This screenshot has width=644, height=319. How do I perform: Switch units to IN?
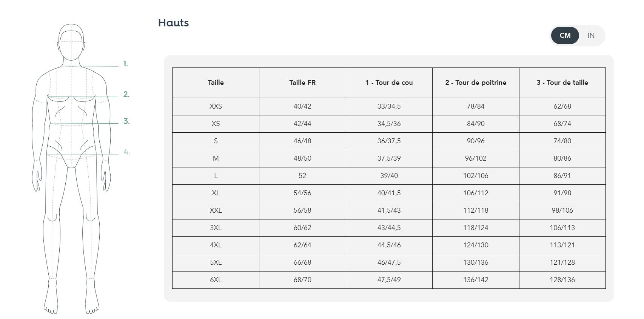click(x=591, y=35)
